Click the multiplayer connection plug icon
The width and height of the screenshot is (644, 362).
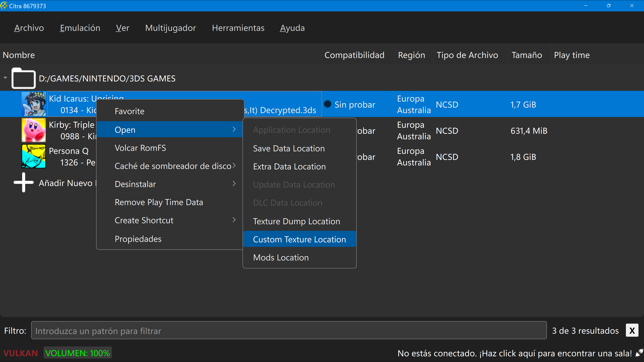pos(639,353)
